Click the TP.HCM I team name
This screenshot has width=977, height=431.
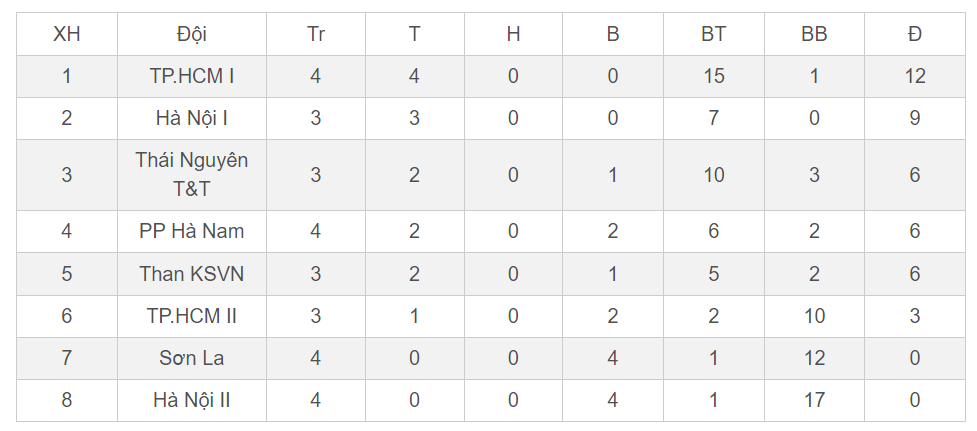(192, 76)
